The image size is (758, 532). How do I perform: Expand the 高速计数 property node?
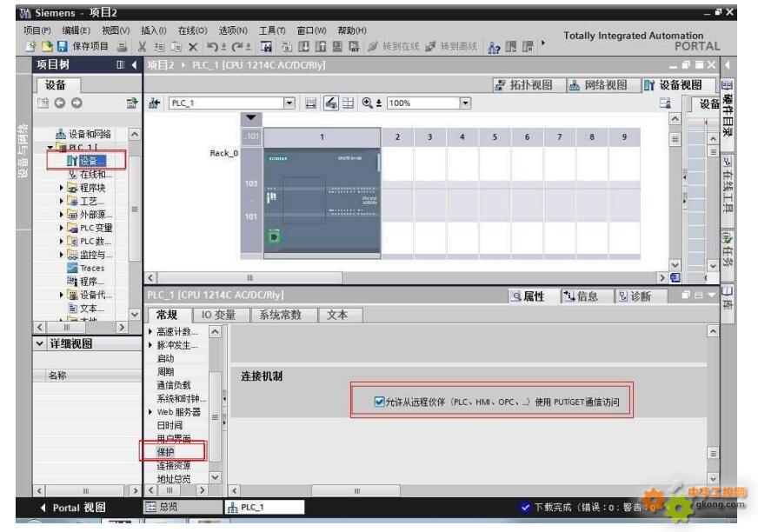[x=150, y=331]
